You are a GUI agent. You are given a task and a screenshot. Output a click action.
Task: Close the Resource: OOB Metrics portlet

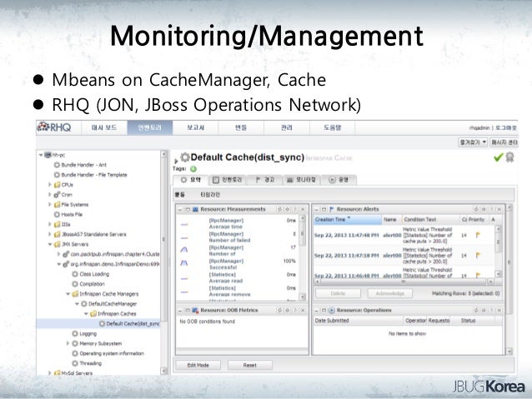coord(303,310)
